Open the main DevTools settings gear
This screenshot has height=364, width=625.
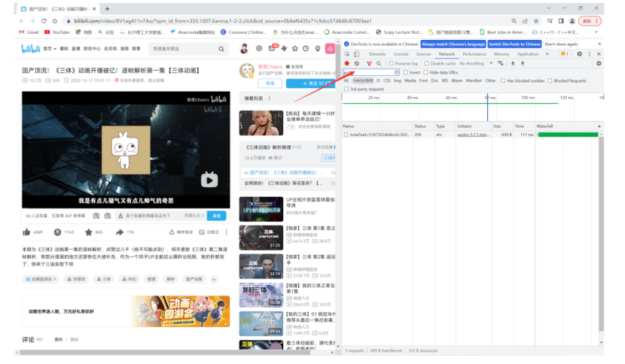(580, 53)
